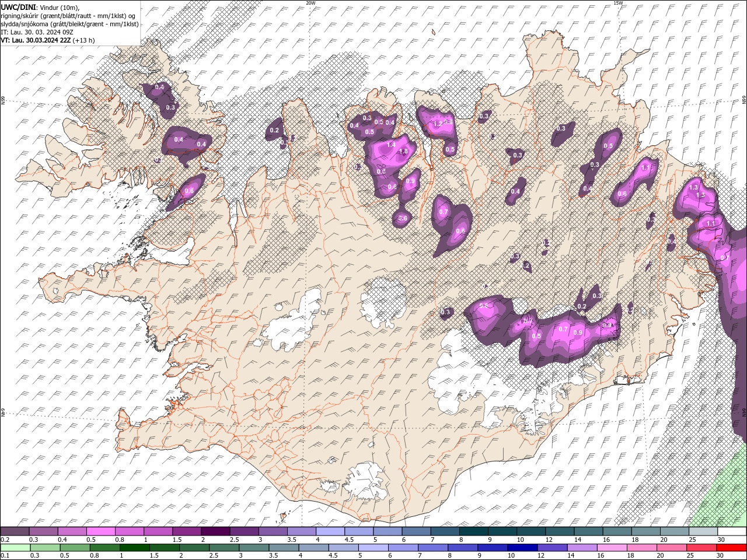Click the dark purple 0.2 swatch in top legend row
The height and width of the screenshot is (560, 747).
tap(15, 531)
